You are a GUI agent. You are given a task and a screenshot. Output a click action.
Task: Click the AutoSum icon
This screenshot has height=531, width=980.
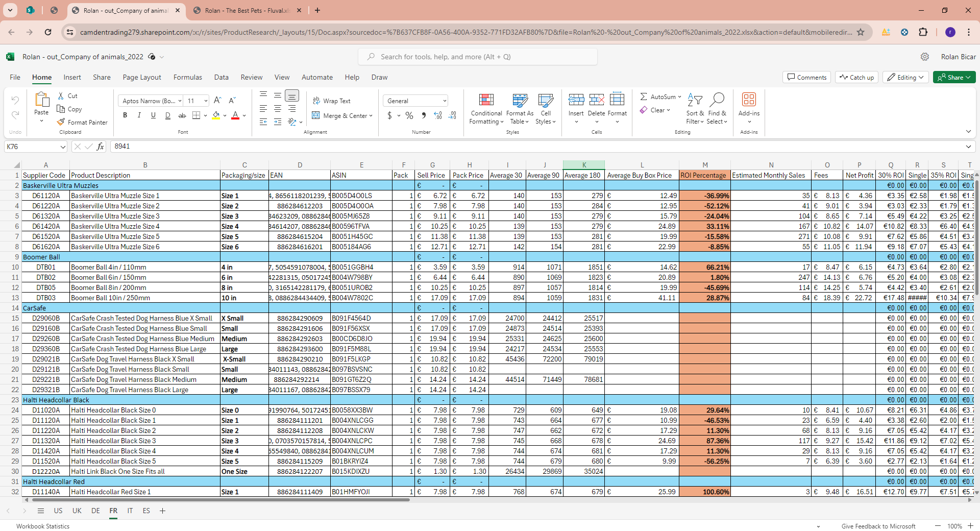click(x=644, y=96)
